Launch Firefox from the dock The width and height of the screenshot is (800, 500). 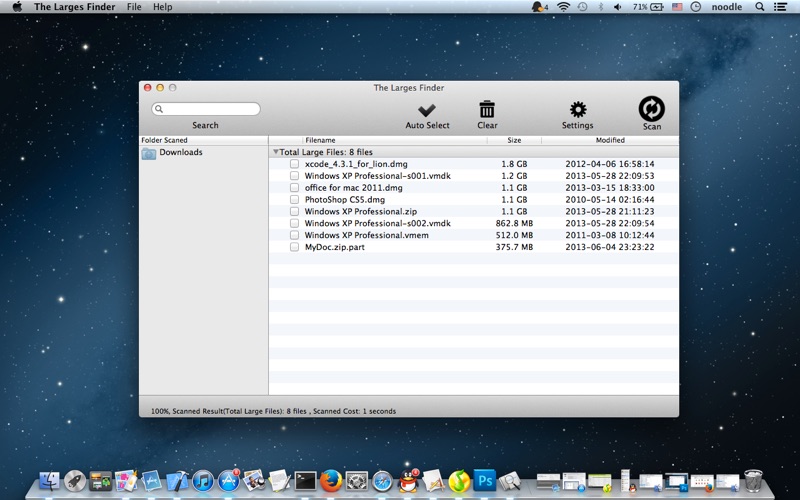tap(331, 481)
